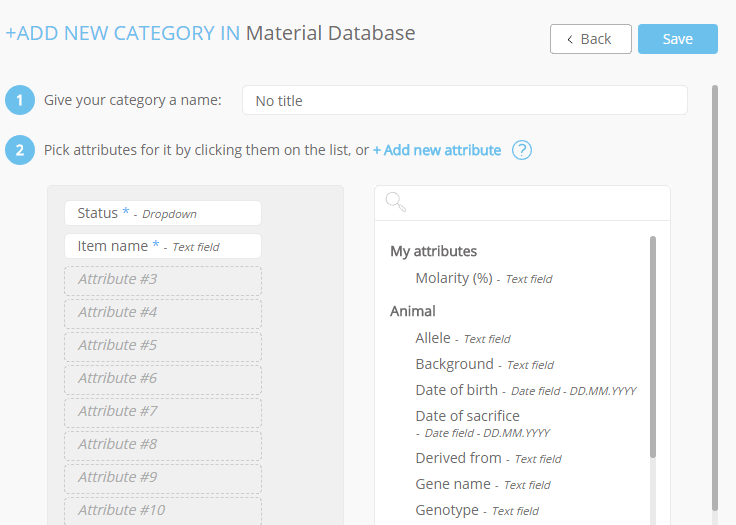Select the Status Dropdown attribute
Viewport: 736px width, 525px height.
(x=163, y=213)
